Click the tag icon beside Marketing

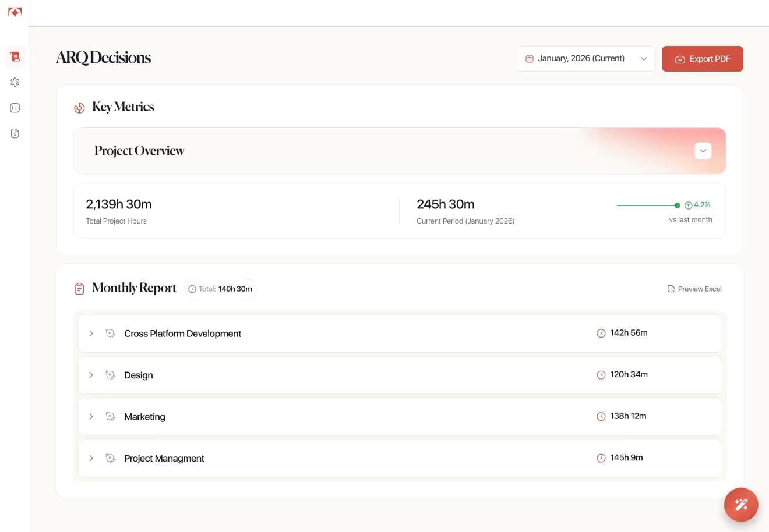pyautogui.click(x=110, y=417)
